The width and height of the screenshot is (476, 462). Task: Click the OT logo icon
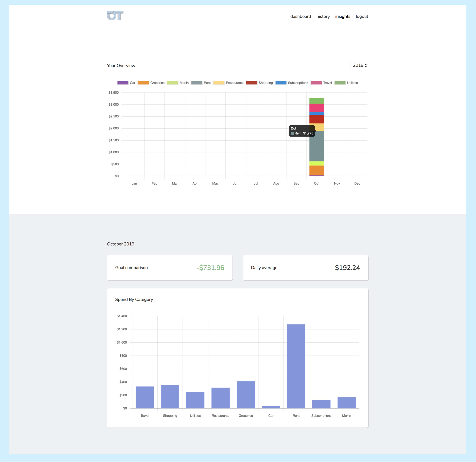point(115,16)
